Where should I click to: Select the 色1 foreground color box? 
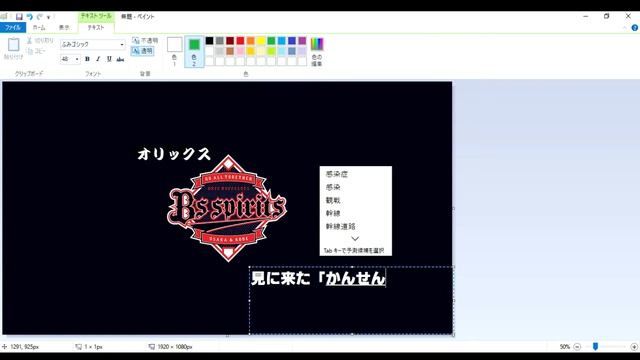(x=174, y=51)
